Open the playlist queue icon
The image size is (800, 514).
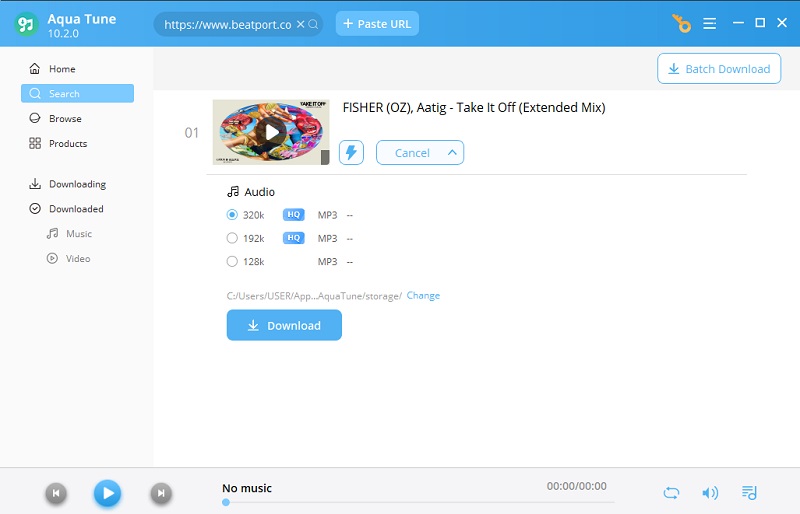(749, 493)
